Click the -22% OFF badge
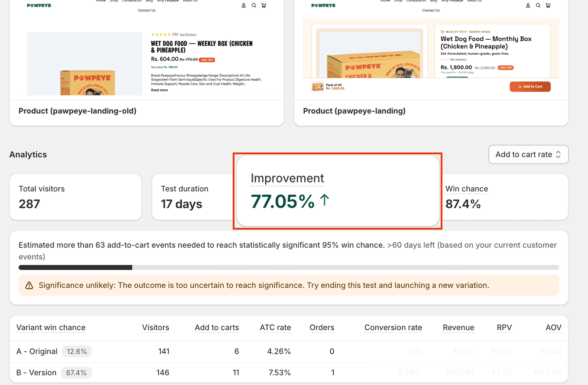 [x=207, y=60]
